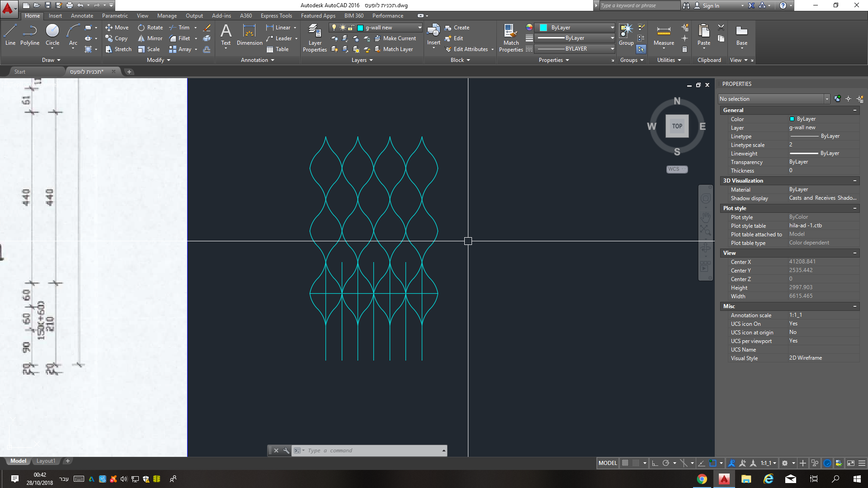Toggle polar tracking in status bar
The image size is (868, 488).
tap(665, 463)
